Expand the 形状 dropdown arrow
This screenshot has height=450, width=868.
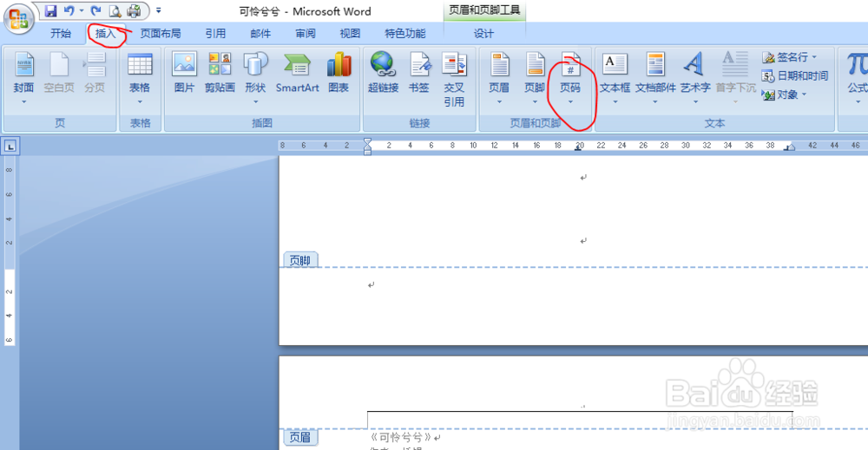tap(256, 102)
